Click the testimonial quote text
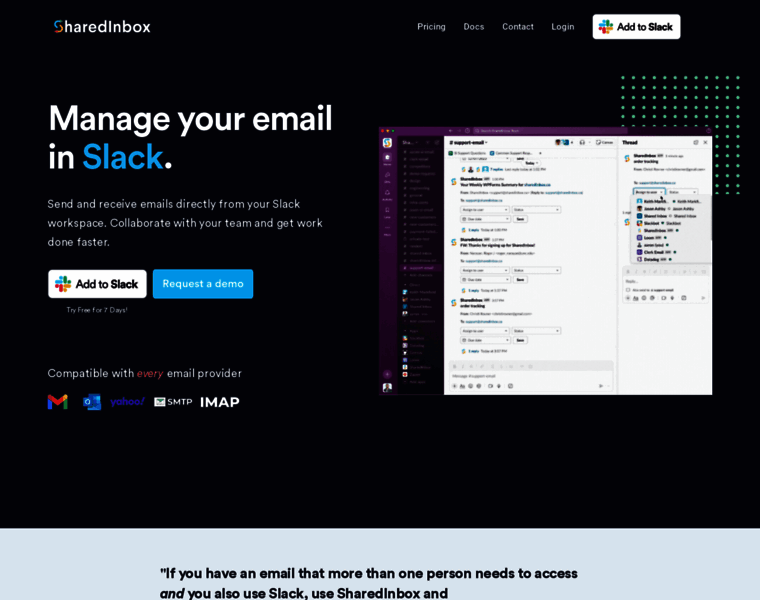This screenshot has height=600, width=760. click(x=368, y=584)
